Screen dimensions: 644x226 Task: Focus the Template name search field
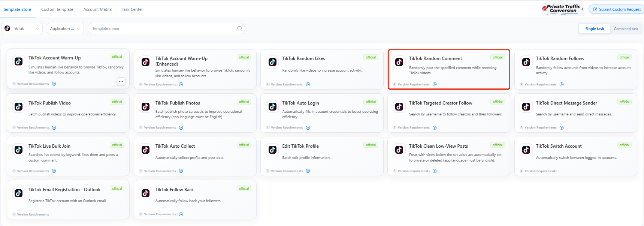click(x=166, y=28)
